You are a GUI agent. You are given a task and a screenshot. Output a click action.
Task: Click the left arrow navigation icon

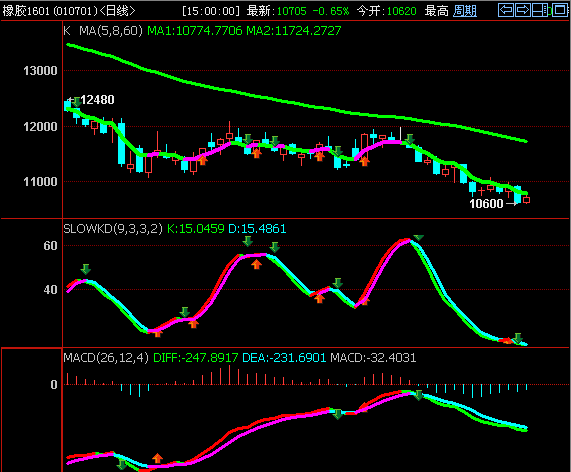506,10
